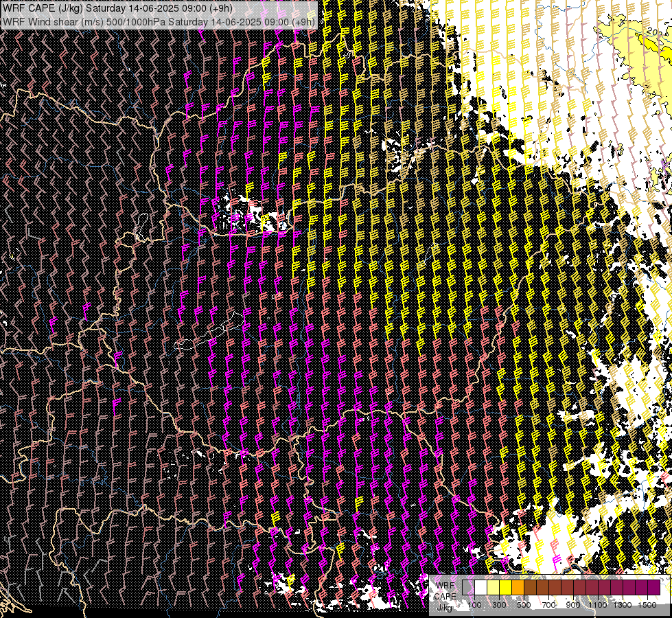Select the orange legend swatch
The image size is (672, 618).
coord(518,587)
